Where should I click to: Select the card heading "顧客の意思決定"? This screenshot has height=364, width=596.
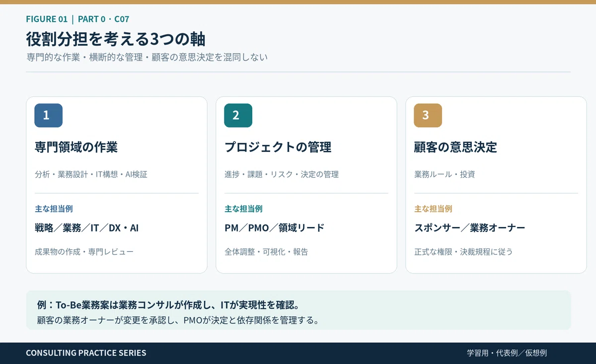point(455,147)
